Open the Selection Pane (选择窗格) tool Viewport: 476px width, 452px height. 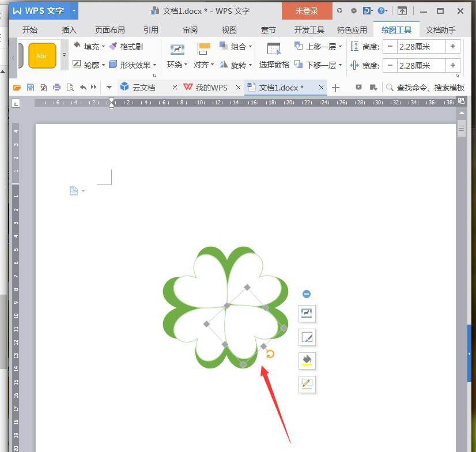pyautogui.click(x=274, y=55)
